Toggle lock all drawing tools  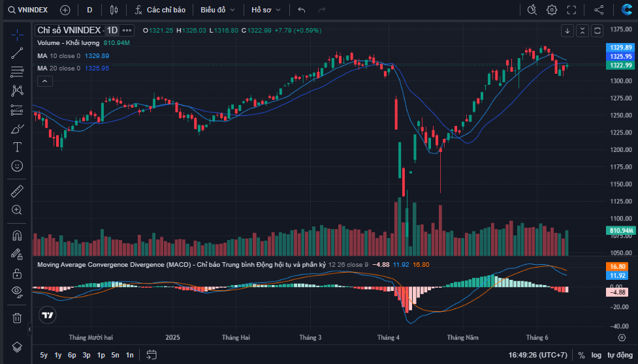tap(17, 273)
